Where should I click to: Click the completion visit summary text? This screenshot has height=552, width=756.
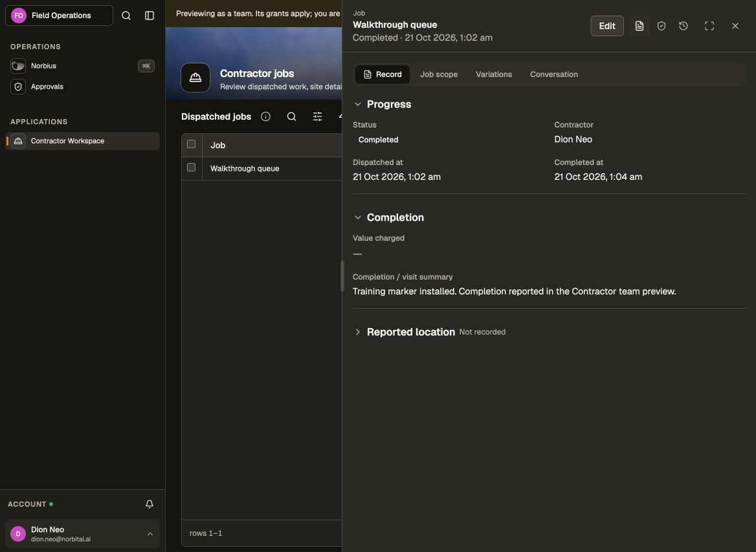(x=514, y=292)
